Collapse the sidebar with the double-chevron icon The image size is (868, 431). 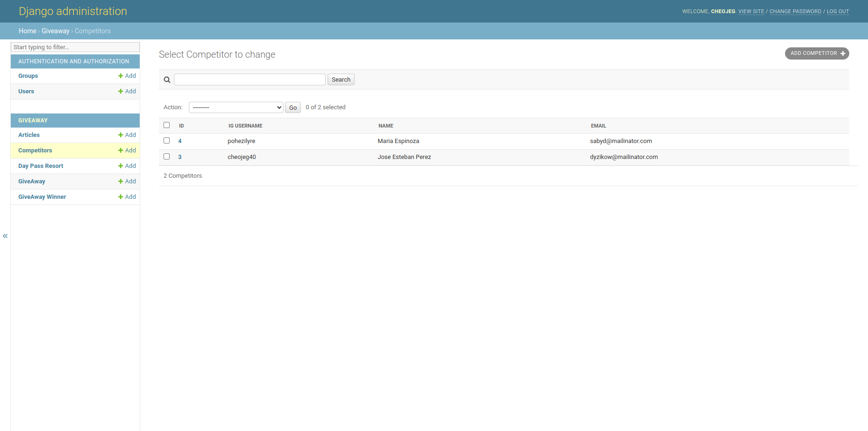click(x=5, y=236)
